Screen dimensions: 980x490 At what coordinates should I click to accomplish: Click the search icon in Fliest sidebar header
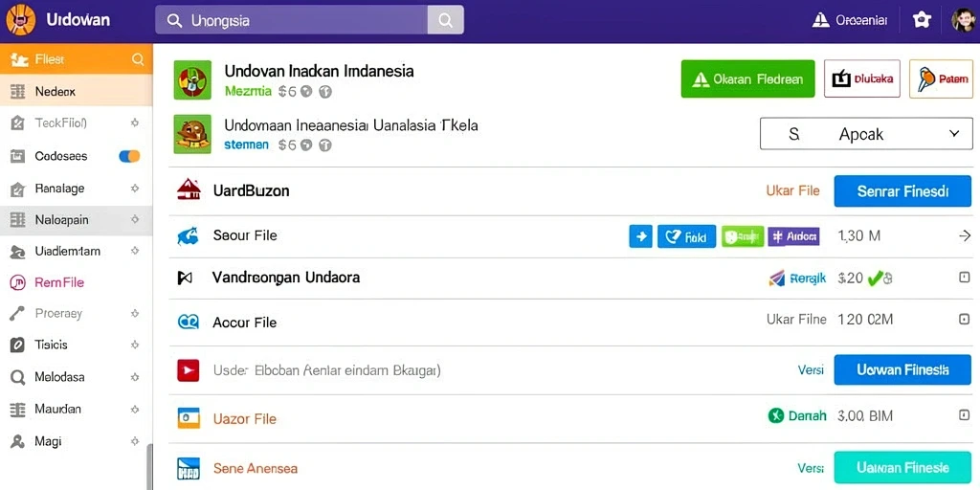coord(138,59)
